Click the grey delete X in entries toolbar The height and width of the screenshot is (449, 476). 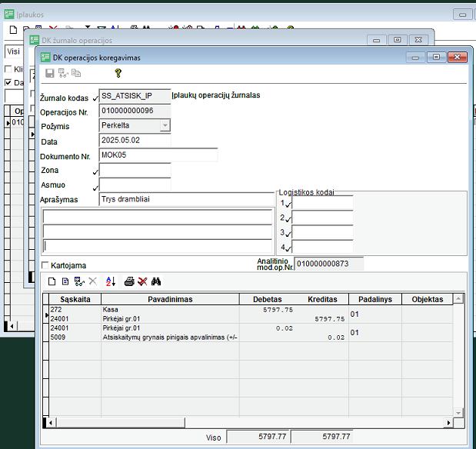(x=93, y=281)
